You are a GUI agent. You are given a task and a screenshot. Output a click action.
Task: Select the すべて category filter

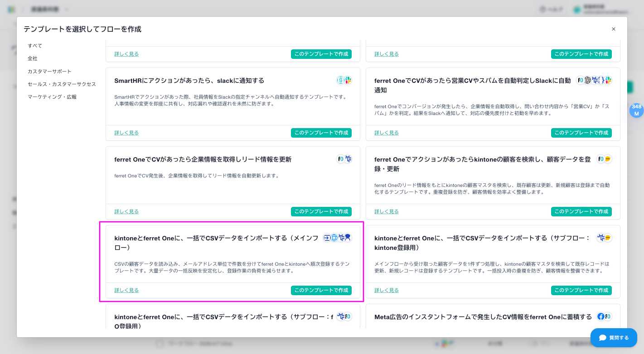tap(35, 46)
